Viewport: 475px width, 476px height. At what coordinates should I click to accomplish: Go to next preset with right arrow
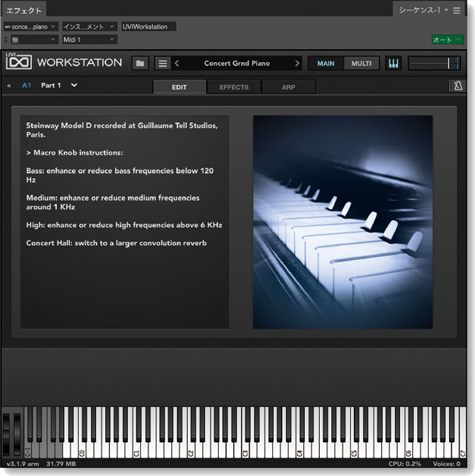pos(297,63)
